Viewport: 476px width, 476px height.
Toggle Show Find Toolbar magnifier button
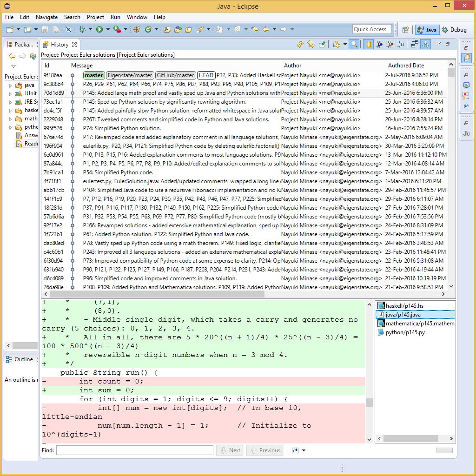coord(354,44)
